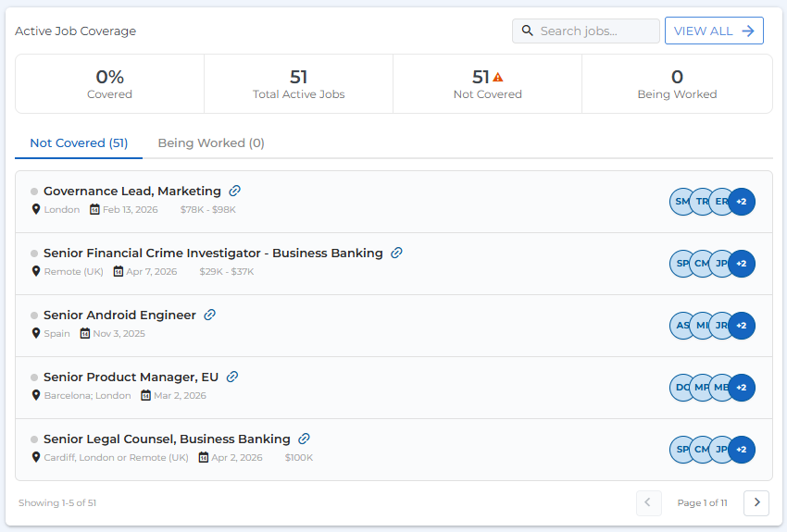Click the orange warning icon next to 51
The image size is (787, 532).
coord(497,77)
